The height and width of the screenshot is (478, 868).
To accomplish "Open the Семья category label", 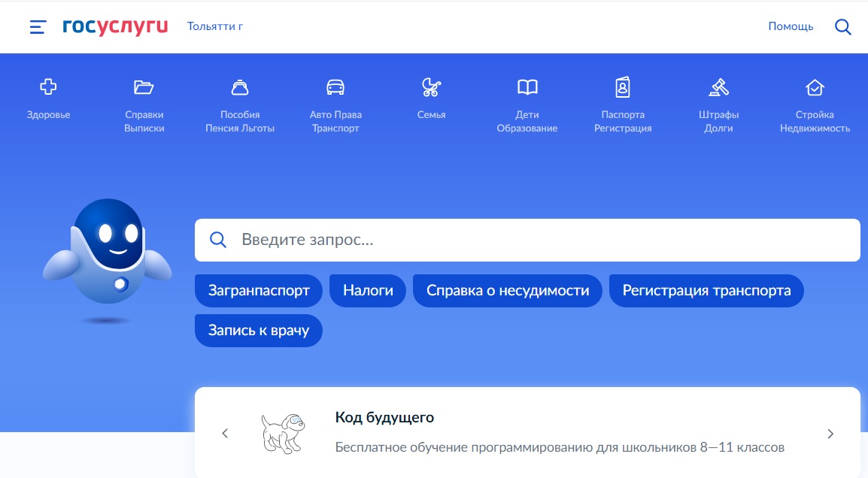I will (431, 114).
